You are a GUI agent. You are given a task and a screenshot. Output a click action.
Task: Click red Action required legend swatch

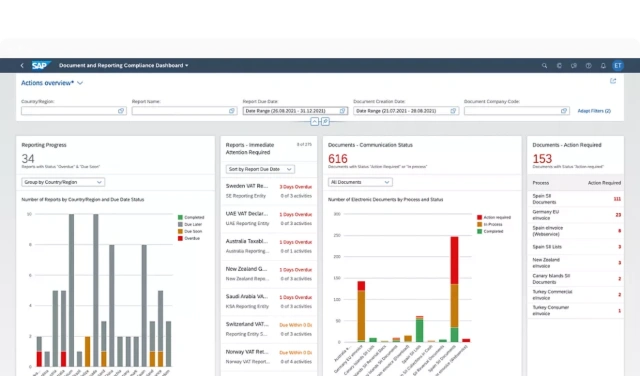click(x=480, y=217)
